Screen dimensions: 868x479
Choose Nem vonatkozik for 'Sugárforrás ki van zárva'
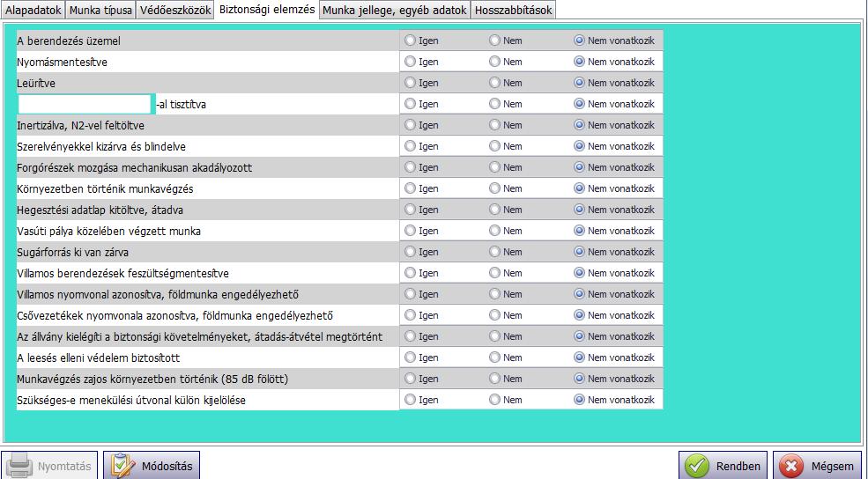point(614,252)
